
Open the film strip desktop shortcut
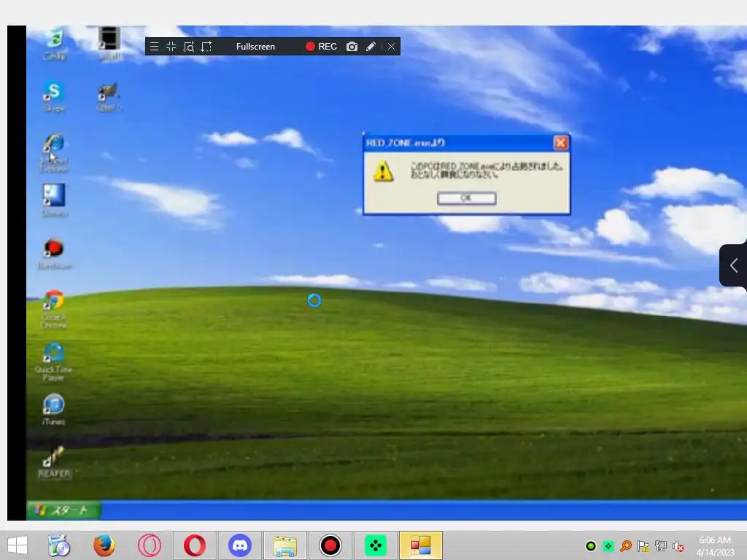click(109, 44)
